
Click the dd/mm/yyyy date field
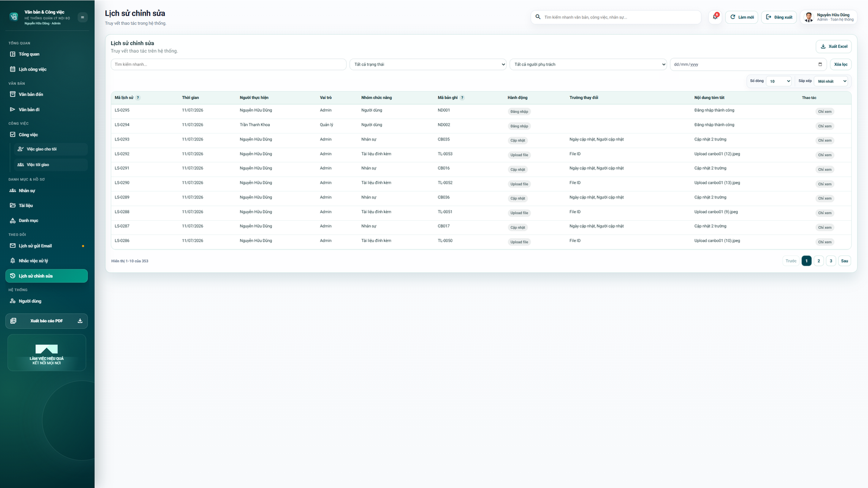coord(748,65)
